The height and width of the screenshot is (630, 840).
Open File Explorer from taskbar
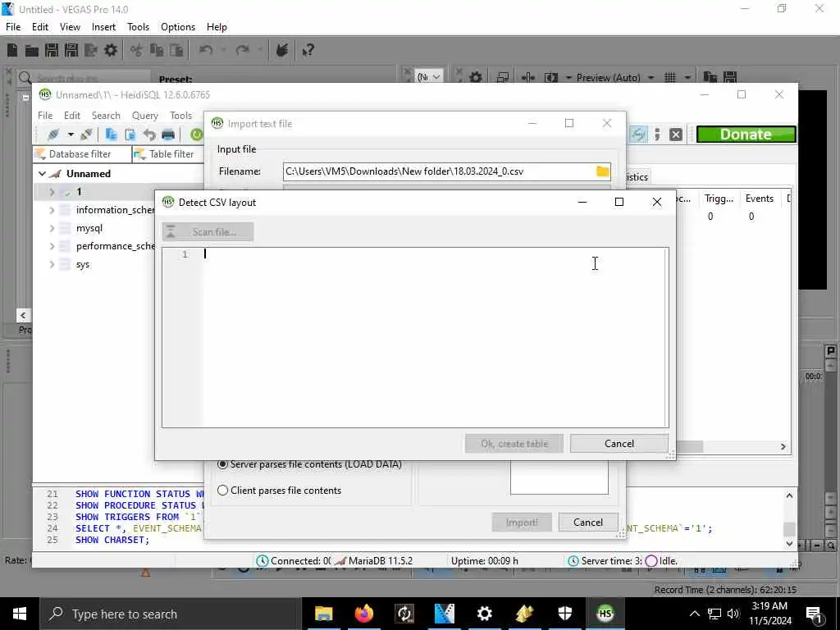323,614
